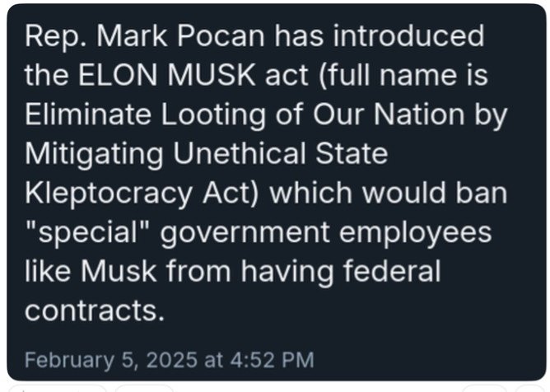Click the words "government employees"
The height and width of the screenshot is (392, 550).
click(x=326, y=233)
